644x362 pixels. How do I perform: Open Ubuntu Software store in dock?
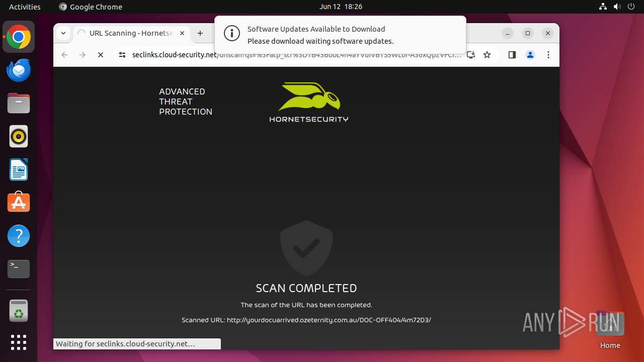[19, 203]
